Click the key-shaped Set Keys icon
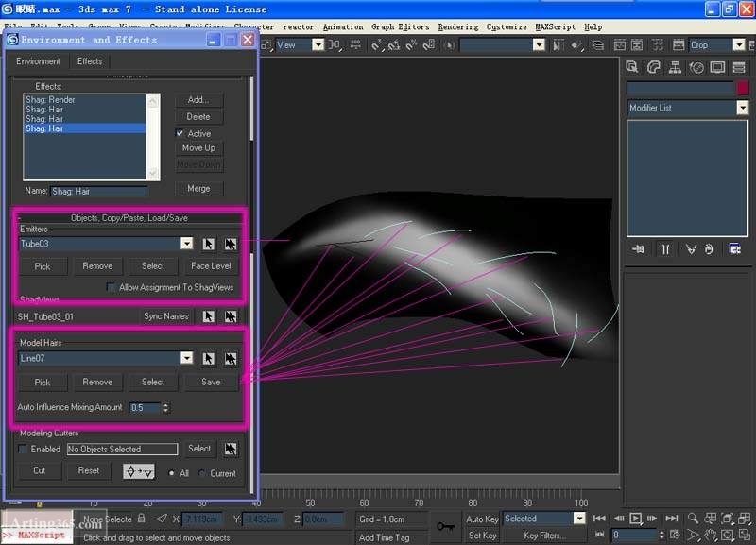The image size is (756, 545). (x=443, y=526)
